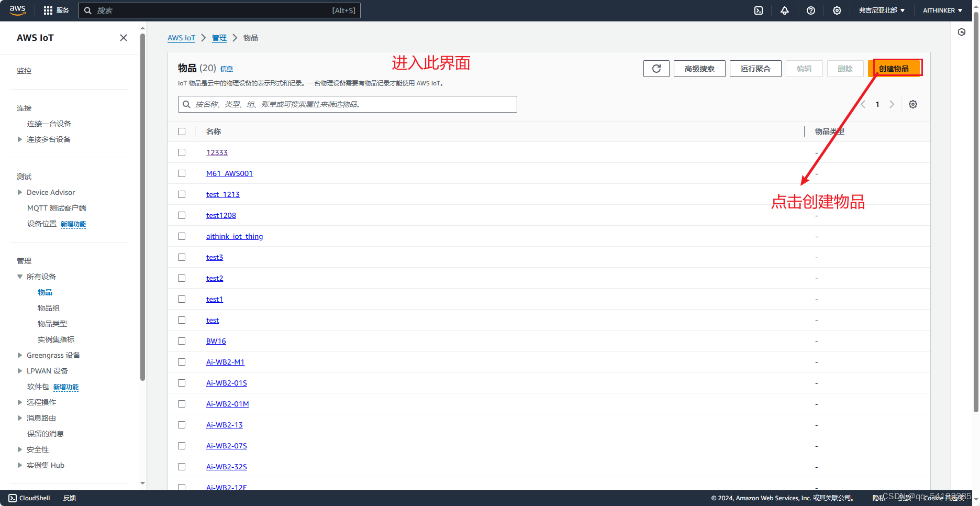Open the Manage breadcrumb link
The height and width of the screenshot is (506, 980).
[219, 38]
